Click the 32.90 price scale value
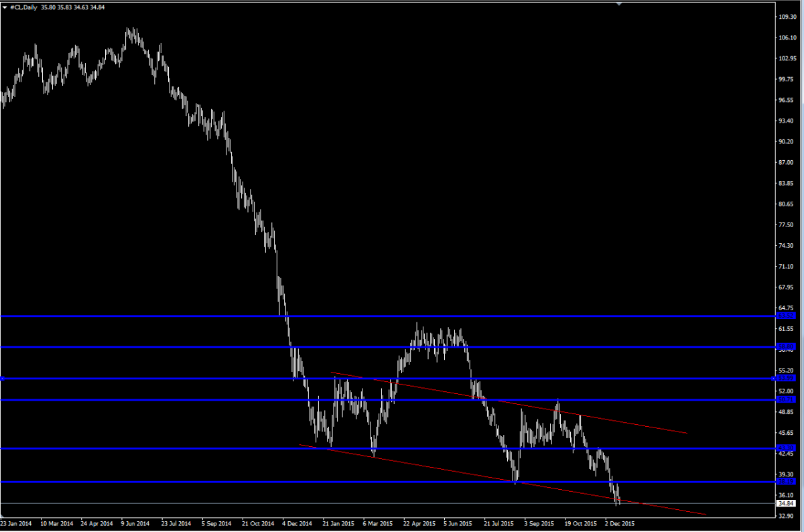Image resolution: width=804 pixels, height=532 pixels. [787, 517]
